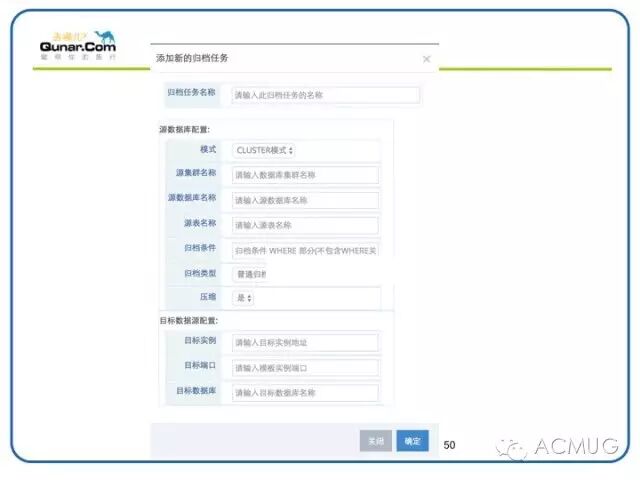Click the 目标数据库 name input field

pyautogui.click(x=305, y=393)
